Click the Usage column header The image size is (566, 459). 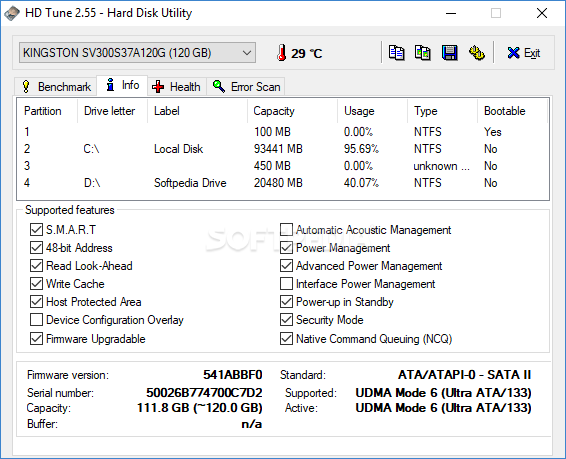coord(373,111)
